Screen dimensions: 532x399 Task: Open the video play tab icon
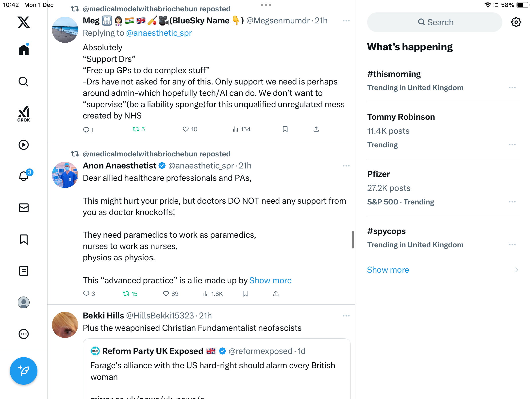coord(24,145)
